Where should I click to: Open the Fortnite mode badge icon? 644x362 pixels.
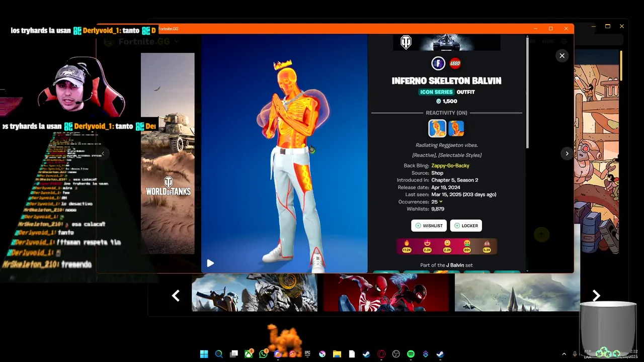[x=438, y=63]
